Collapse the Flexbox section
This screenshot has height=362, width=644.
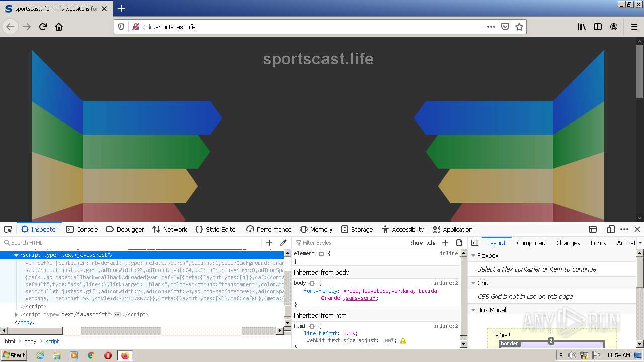(473, 255)
